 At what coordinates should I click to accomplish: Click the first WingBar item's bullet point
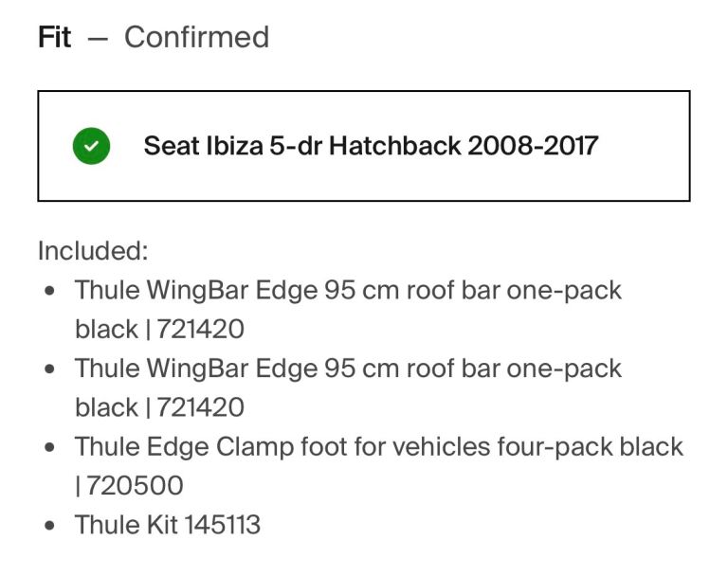coord(50,291)
